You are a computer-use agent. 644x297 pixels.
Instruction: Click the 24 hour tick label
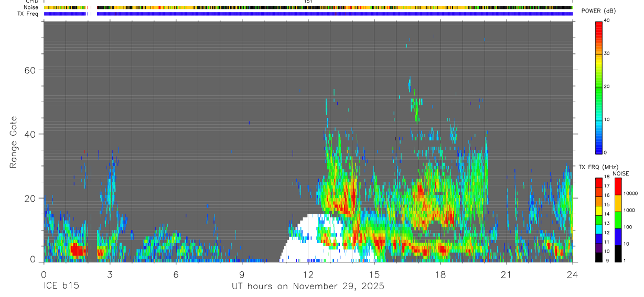point(572,274)
